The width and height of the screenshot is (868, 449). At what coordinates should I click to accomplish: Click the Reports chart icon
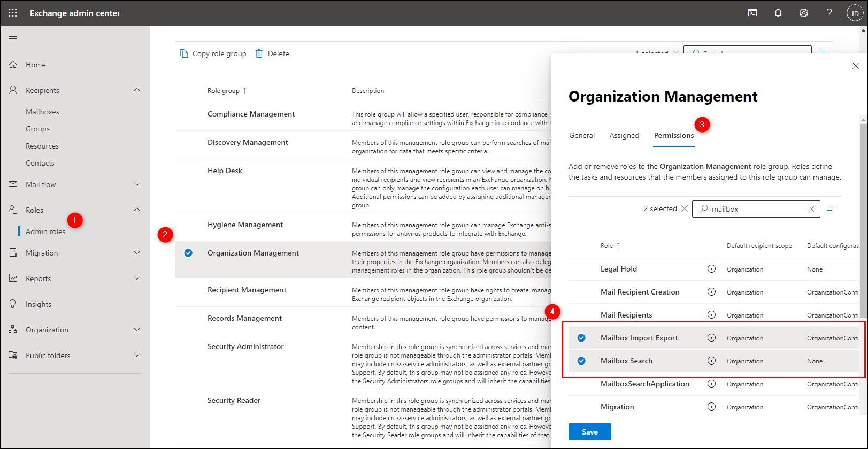[x=13, y=278]
